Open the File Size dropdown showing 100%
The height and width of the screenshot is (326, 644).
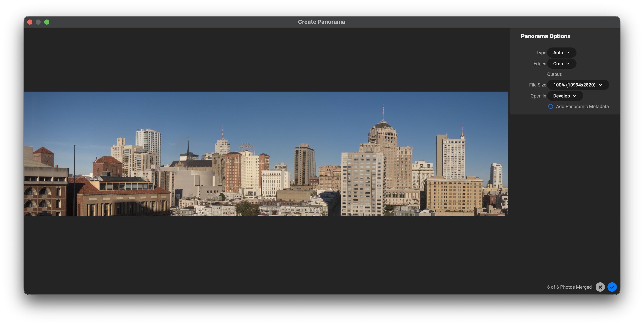click(x=578, y=85)
